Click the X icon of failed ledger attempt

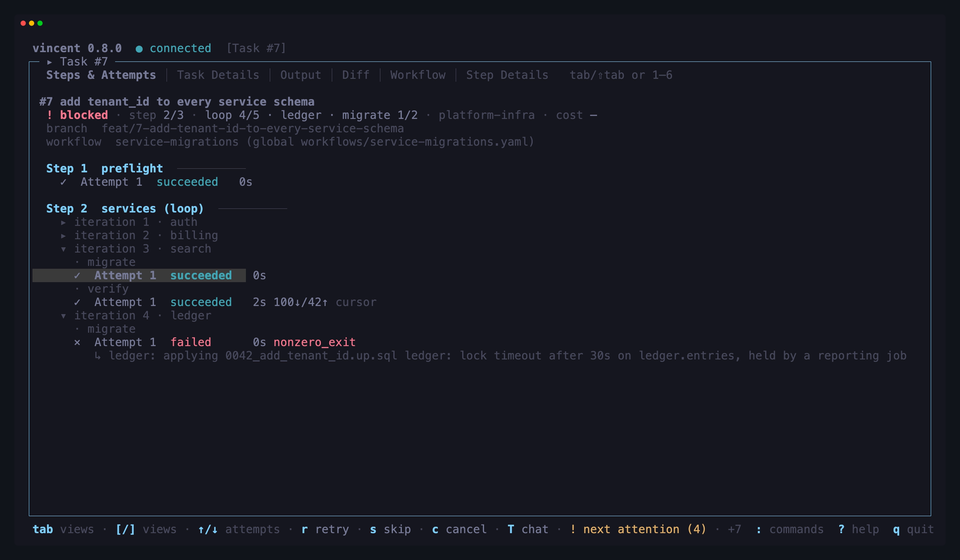pyautogui.click(x=77, y=342)
